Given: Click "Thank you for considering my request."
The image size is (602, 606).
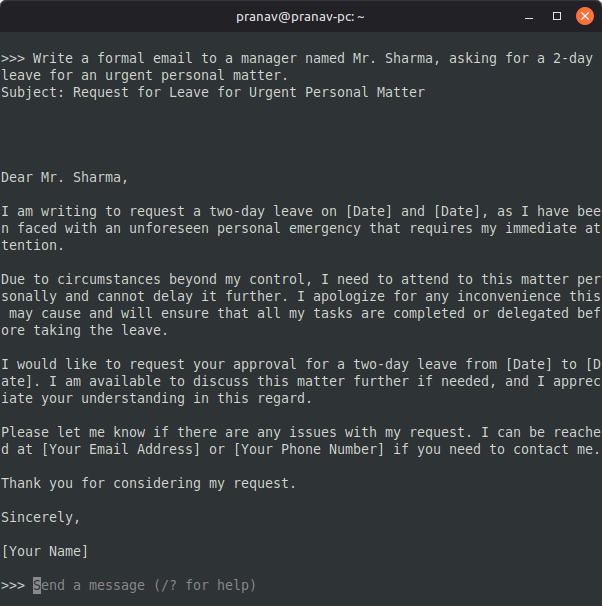Looking at the screenshot, I should pyautogui.click(x=149, y=483).
